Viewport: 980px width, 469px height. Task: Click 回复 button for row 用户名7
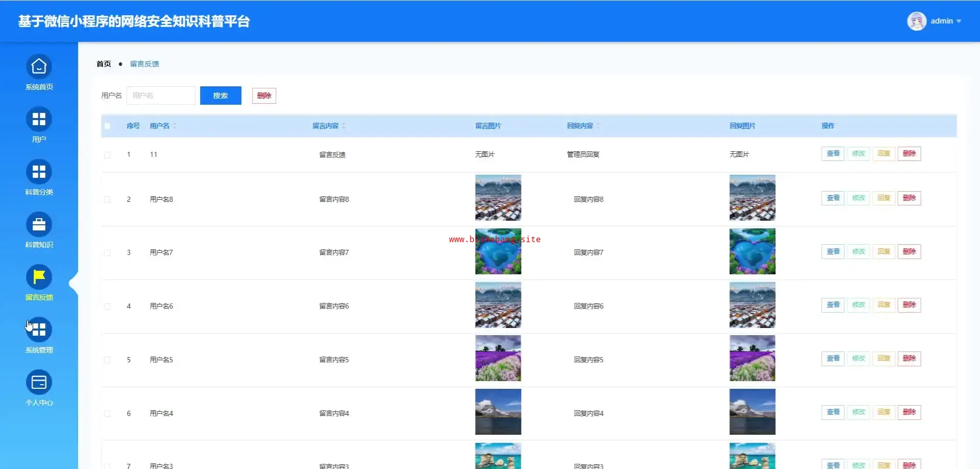[884, 251]
